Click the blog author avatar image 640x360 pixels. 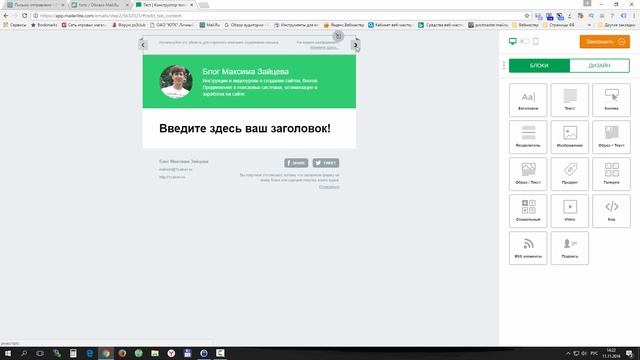click(x=176, y=82)
